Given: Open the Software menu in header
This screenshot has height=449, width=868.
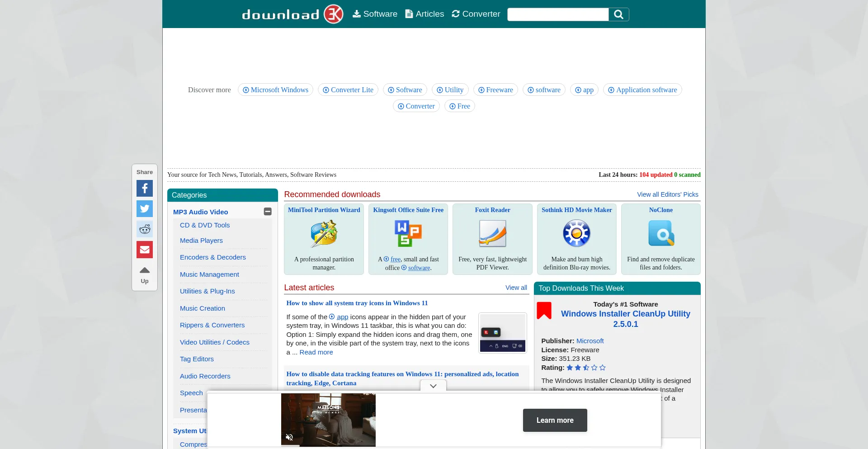Looking at the screenshot, I should [375, 14].
